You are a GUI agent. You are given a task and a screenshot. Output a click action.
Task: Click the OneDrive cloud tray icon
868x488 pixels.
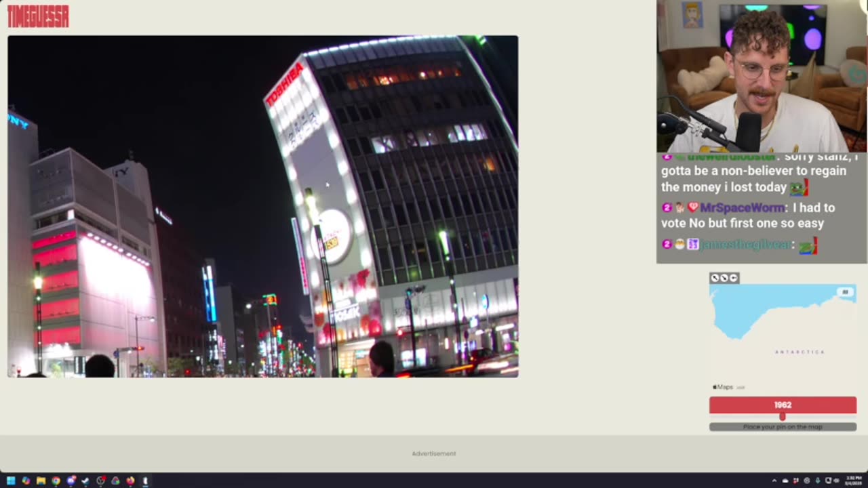pos(785,481)
